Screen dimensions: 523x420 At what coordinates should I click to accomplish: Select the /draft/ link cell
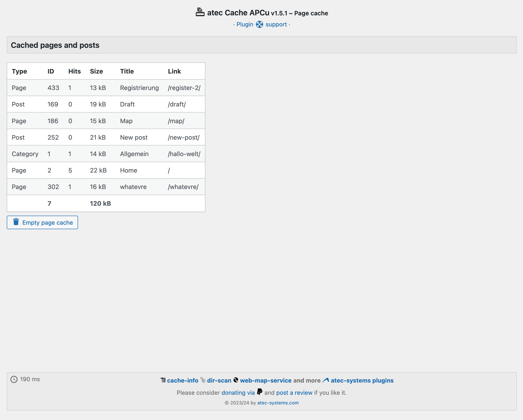(x=177, y=104)
